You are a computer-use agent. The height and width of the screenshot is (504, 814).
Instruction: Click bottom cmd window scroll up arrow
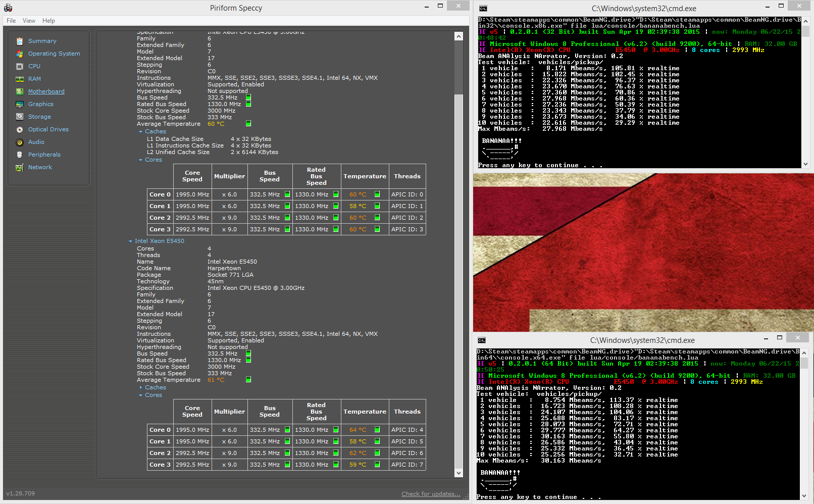pyautogui.click(x=804, y=352)
